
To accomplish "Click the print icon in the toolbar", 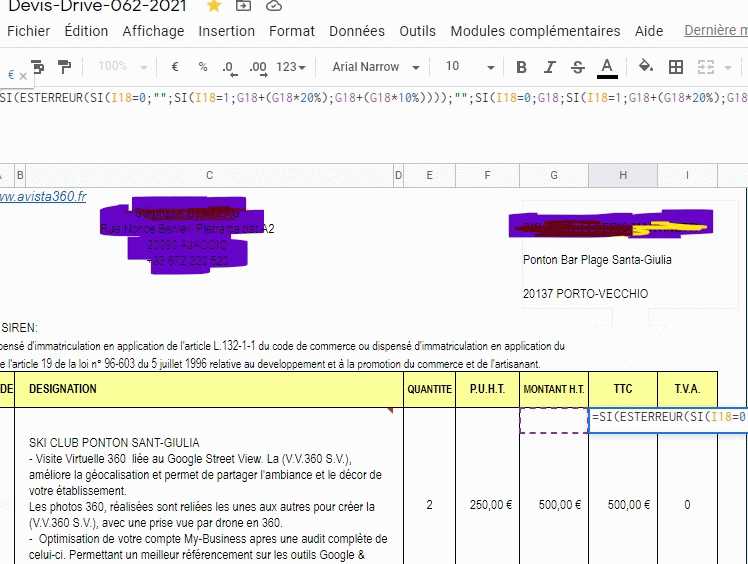I will [x=38, y=67].
